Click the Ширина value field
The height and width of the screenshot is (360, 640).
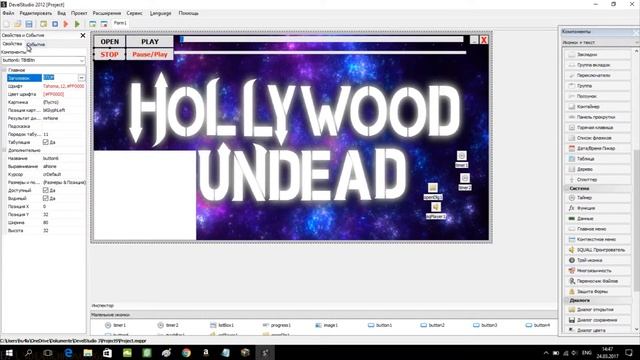(64, 222)
